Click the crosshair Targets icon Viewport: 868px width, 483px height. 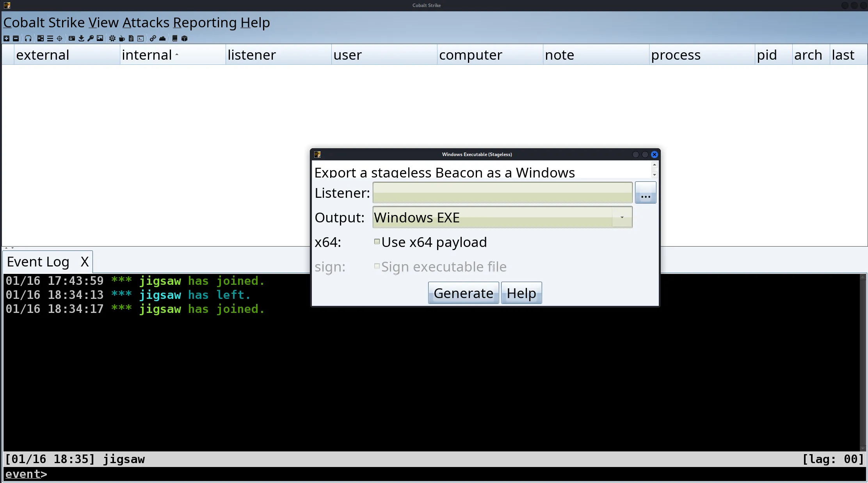(59, 38)
